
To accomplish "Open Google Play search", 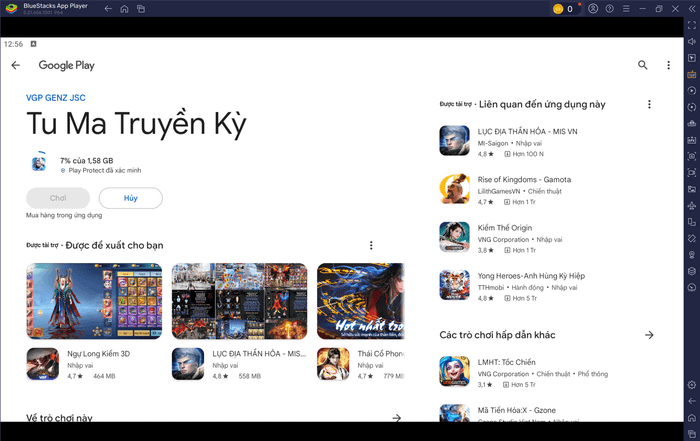I will [642, 65].
